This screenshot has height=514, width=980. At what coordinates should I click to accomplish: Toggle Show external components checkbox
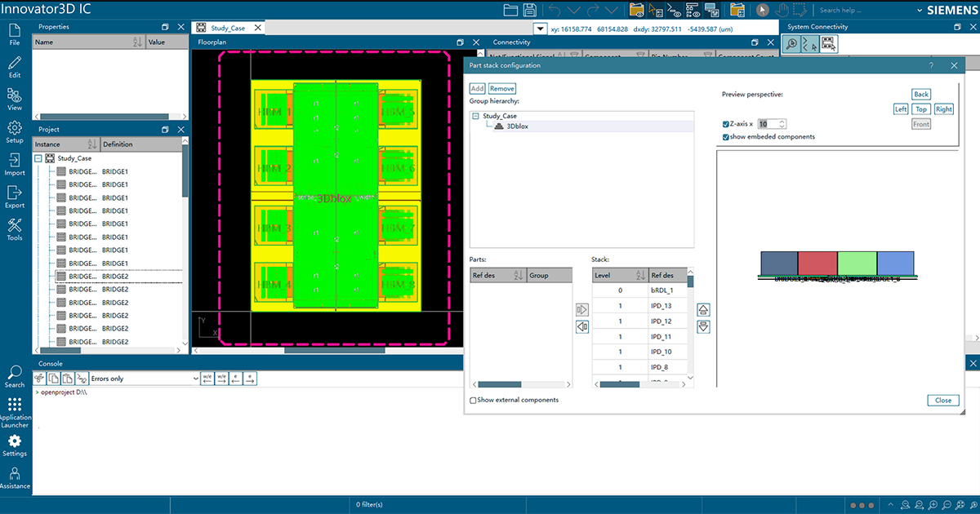point(474,400)
